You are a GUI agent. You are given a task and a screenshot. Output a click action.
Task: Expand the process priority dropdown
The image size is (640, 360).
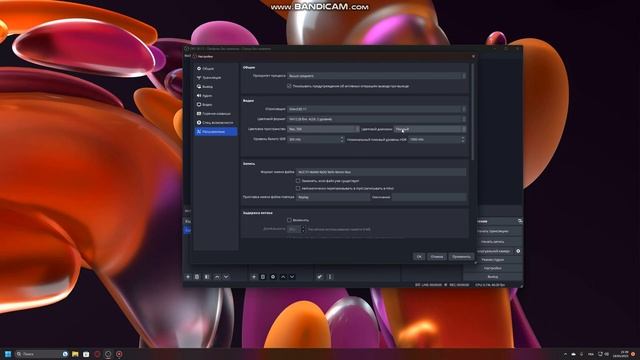(x=376, y=76)
